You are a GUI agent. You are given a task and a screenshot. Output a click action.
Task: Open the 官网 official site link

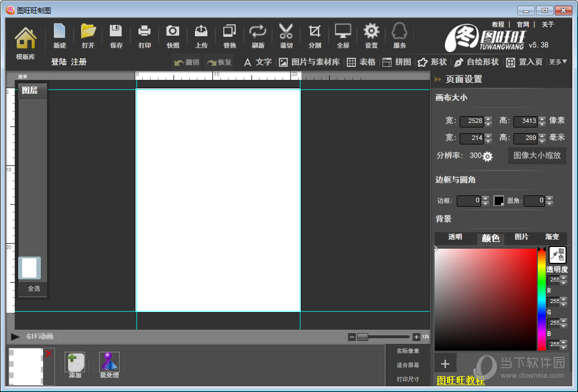(x=523, y=24)
